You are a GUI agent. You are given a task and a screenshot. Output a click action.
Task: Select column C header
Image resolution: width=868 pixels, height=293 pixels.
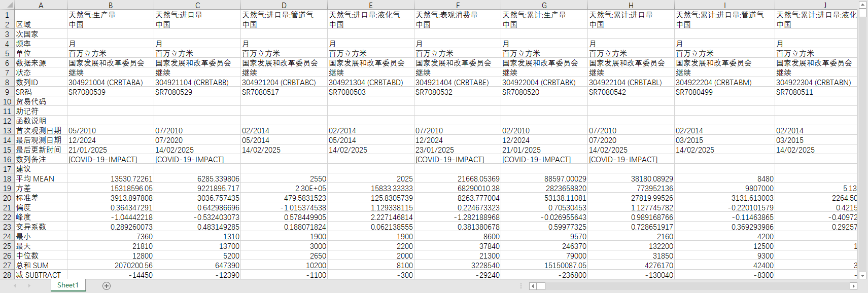(197, 5)
